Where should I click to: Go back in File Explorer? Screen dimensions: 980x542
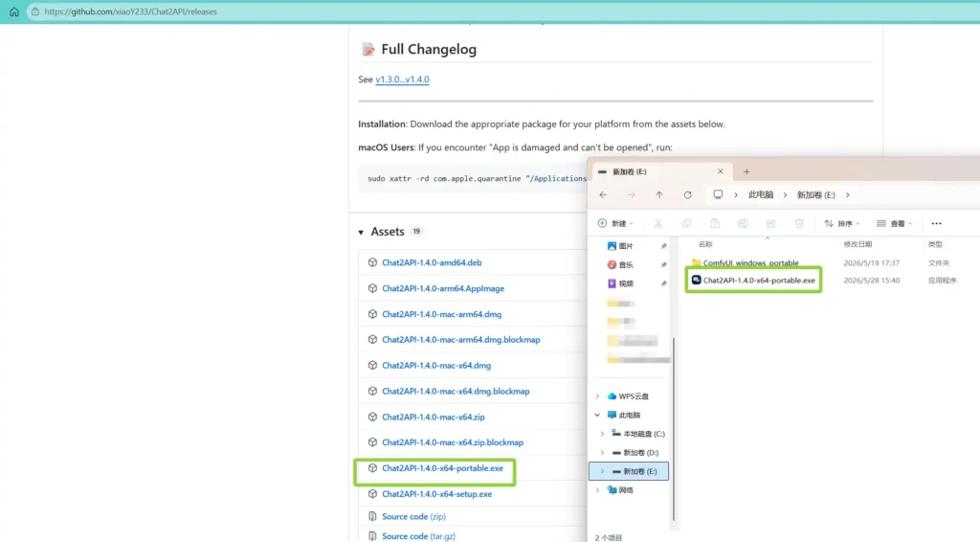coord(603,195)
